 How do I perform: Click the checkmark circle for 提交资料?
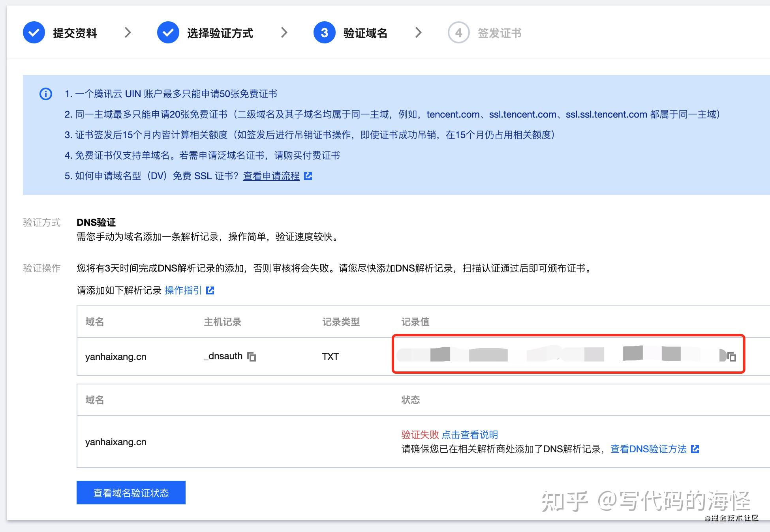pyautogui.click(x=34, y=32)
